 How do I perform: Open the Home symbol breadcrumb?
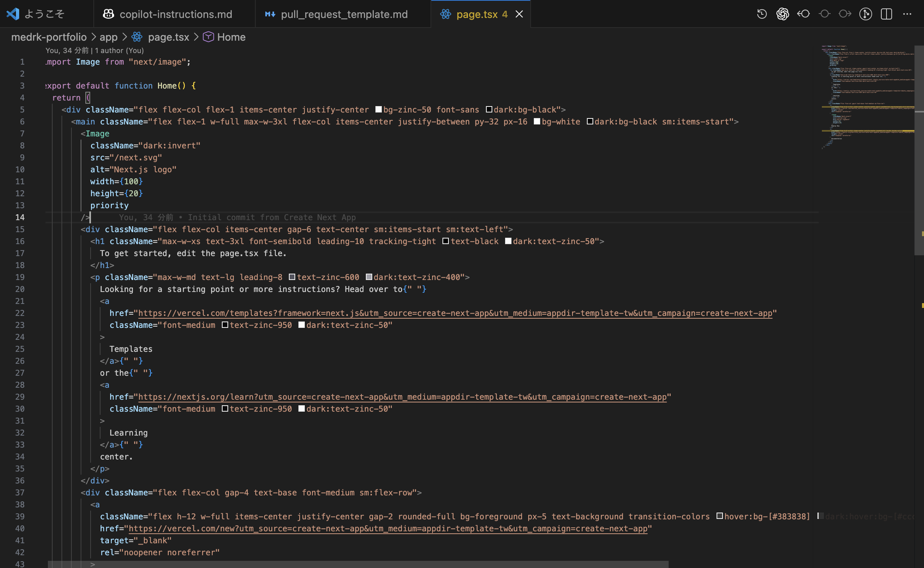(x=231, y=37)
